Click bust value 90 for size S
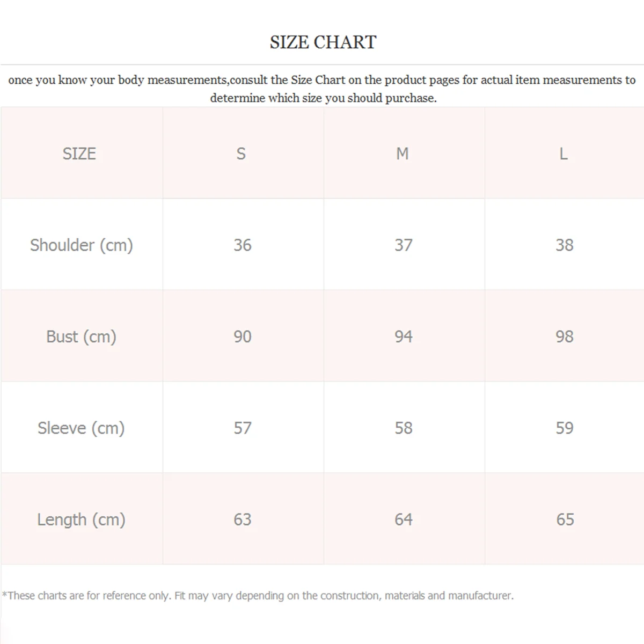This screenshot has height=644, width=644. click(243, 336)
